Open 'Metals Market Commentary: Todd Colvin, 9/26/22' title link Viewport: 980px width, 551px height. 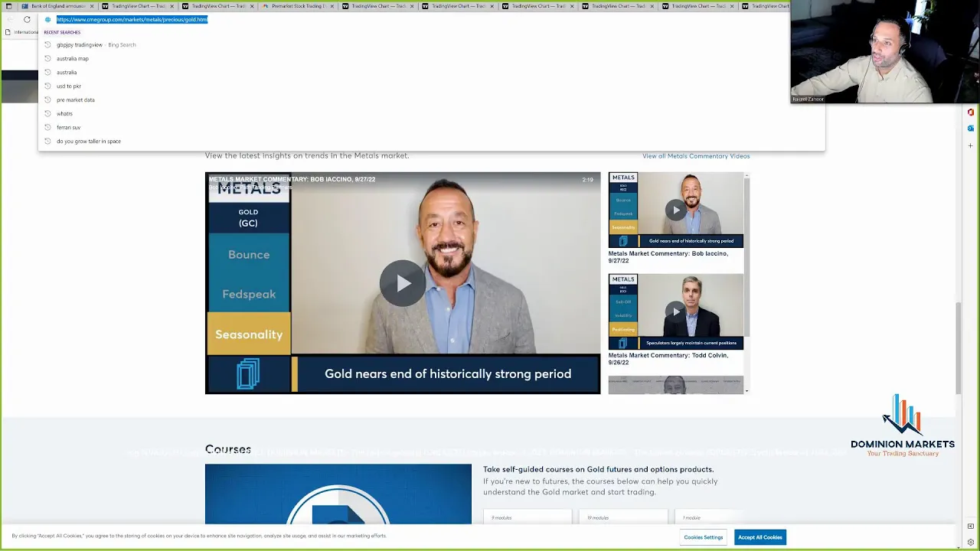pos(668,359)
